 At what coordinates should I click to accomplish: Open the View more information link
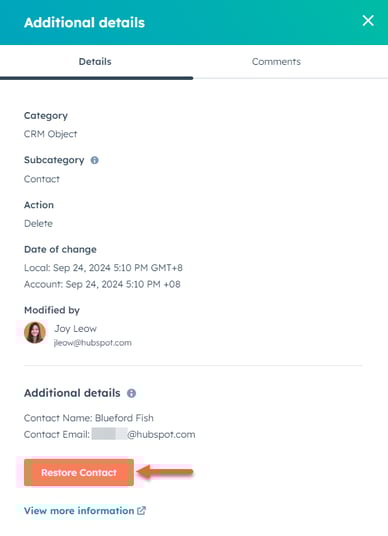(79, 511)
